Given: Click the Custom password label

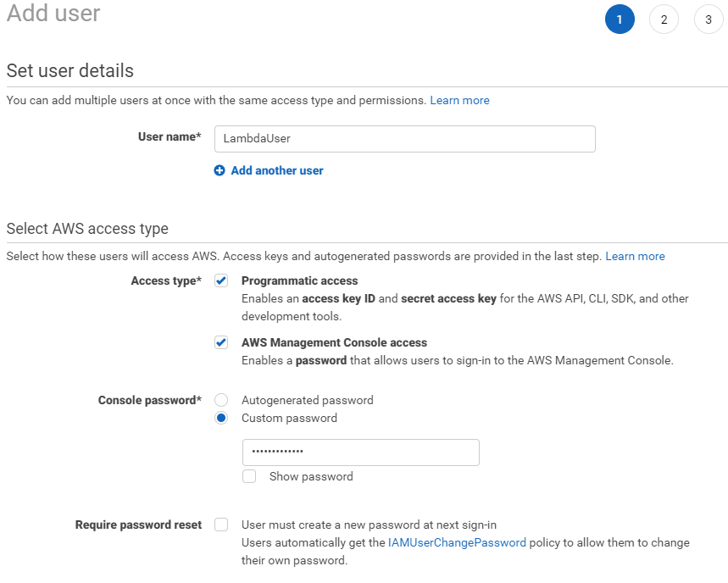Looking at the screenshot, I should [289, 418].
